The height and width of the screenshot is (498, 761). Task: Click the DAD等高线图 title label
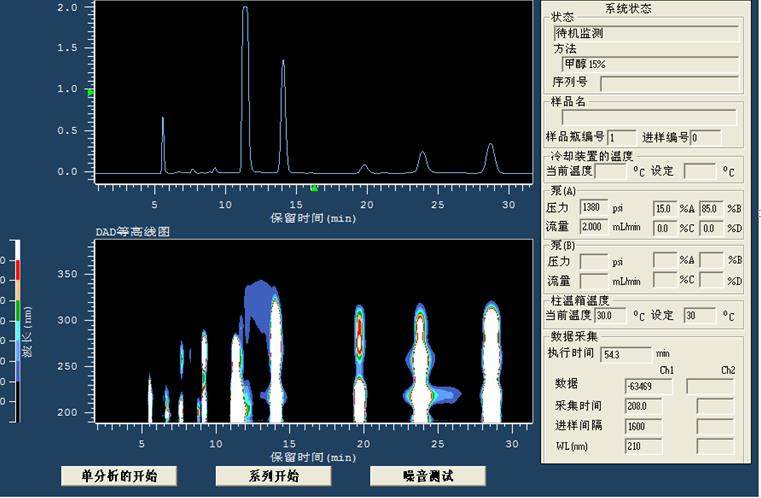point(132,232)
